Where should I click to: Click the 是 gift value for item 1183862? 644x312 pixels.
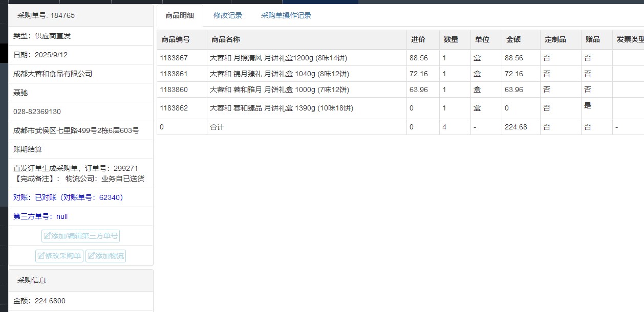(588, 106)
